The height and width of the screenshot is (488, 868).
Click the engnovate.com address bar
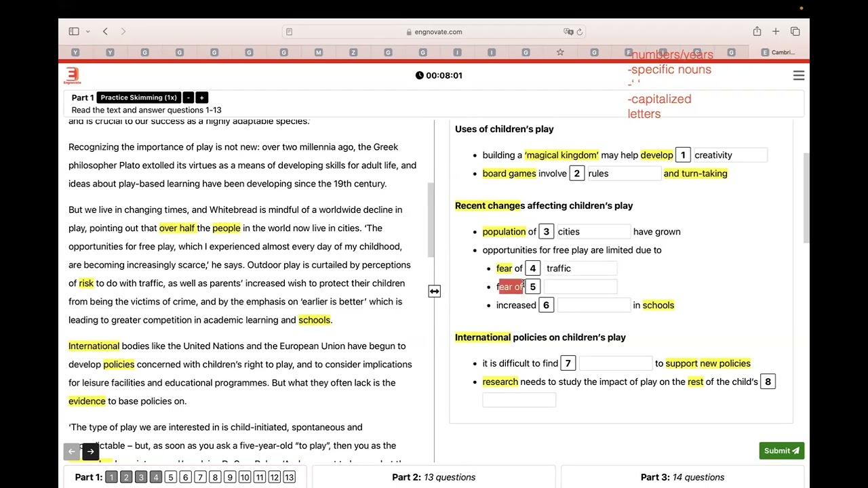434,32
